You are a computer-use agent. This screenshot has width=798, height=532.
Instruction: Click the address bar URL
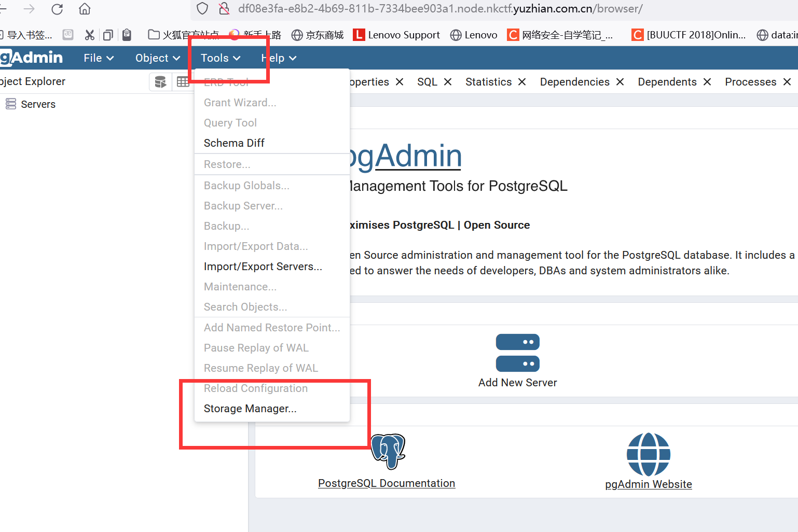[441, 9]
